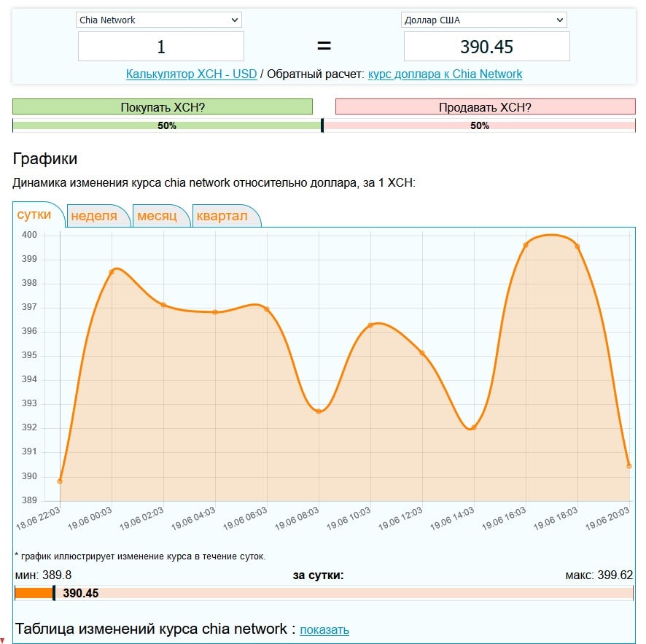Click the 400 y-axis label
This screenshot has width=646, height=644.
(x=29, y=235)
